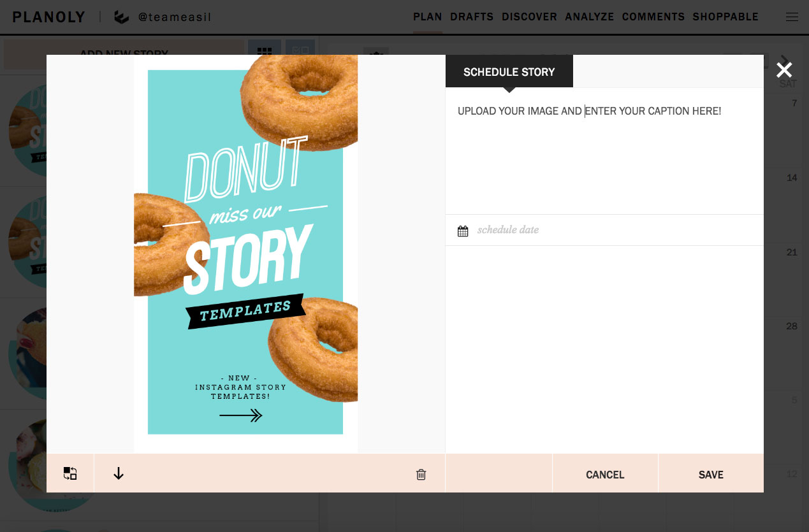Go to the Analyze page

589,17
